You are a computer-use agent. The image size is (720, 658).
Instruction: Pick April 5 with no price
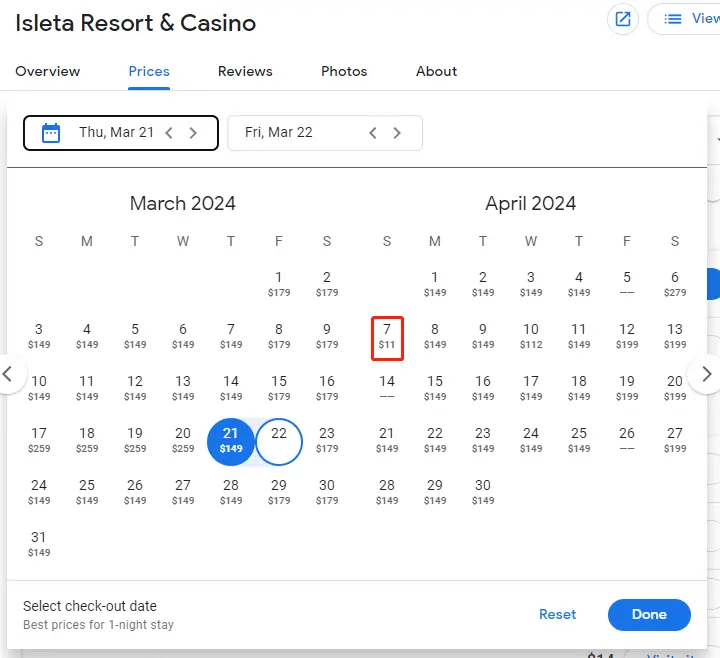[627, 284]
